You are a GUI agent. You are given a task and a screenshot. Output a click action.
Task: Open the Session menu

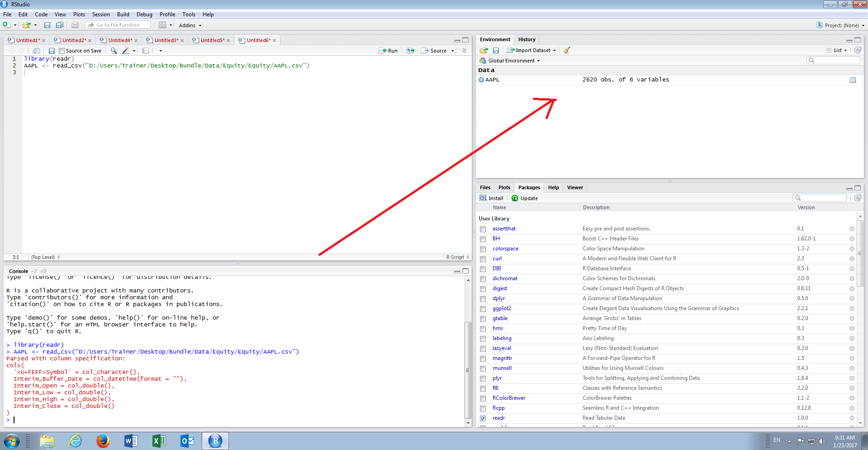click(101, 14)
